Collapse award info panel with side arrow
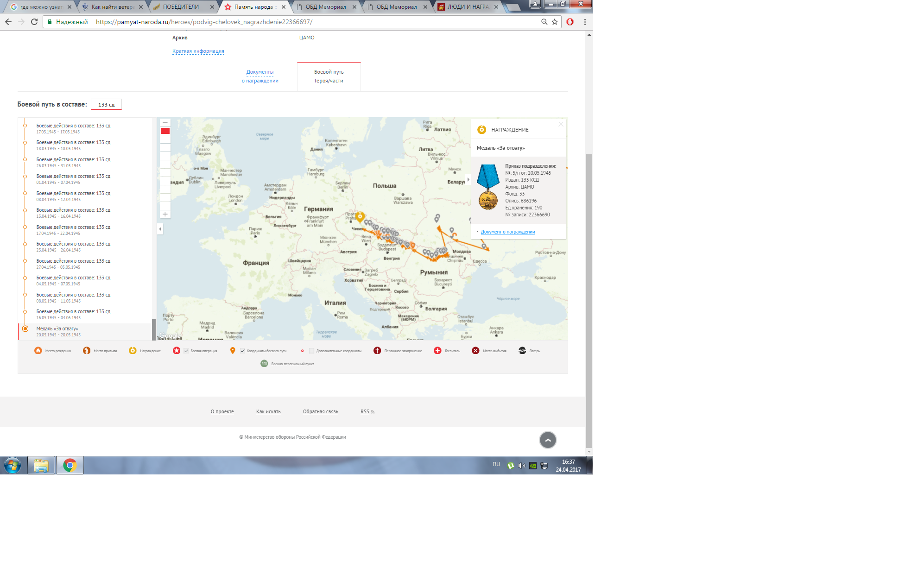The height and width of the screenshot is (581, 924). click(x=468, y=179)
